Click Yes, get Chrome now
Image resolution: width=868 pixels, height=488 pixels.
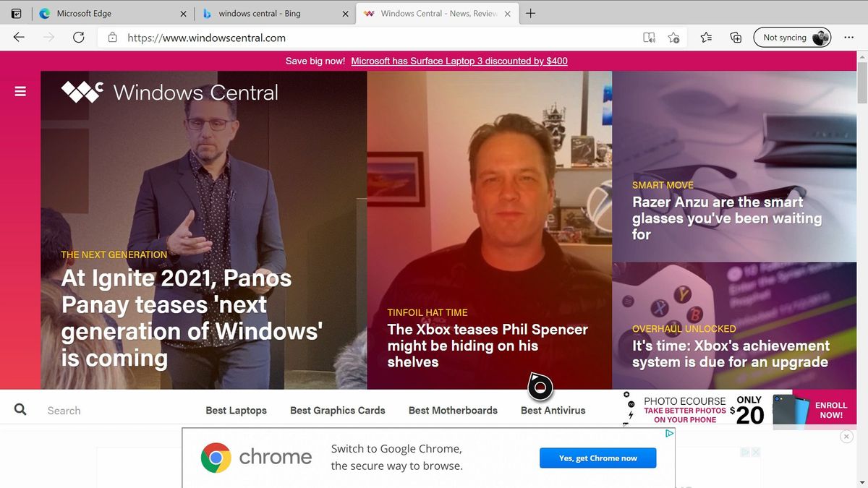pos(597,458)
